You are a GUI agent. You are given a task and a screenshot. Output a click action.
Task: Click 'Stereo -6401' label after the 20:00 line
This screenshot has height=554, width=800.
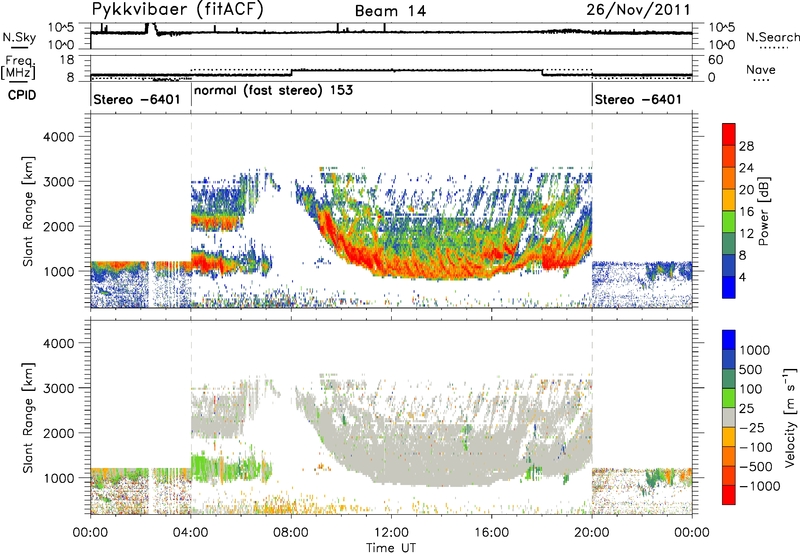638,99
